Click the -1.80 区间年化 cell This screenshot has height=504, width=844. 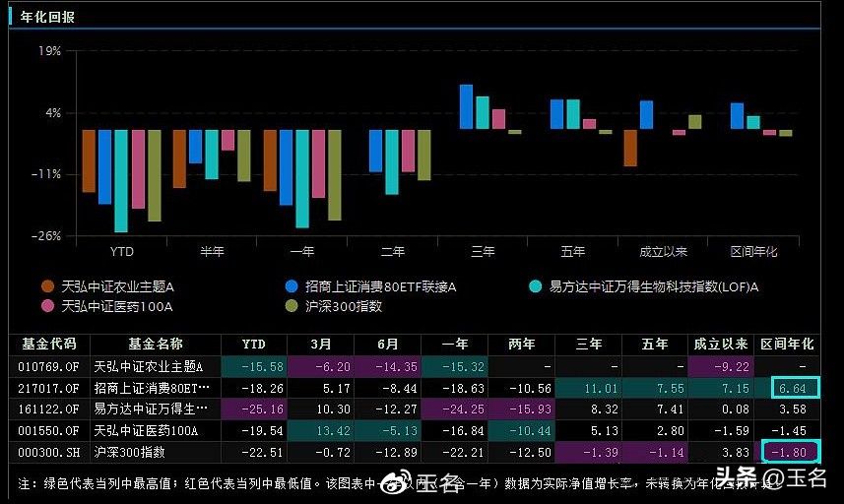coord(789,453)
